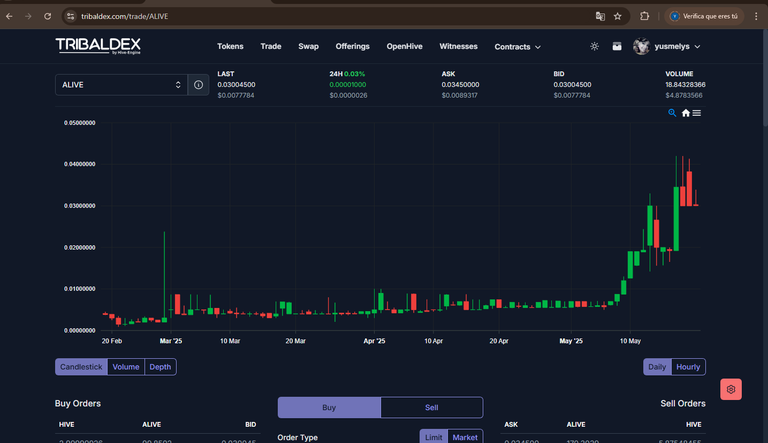768x443 pixels.
Task: Click the translate page icon
Action: pyautogui.click(x=600, y=16)
